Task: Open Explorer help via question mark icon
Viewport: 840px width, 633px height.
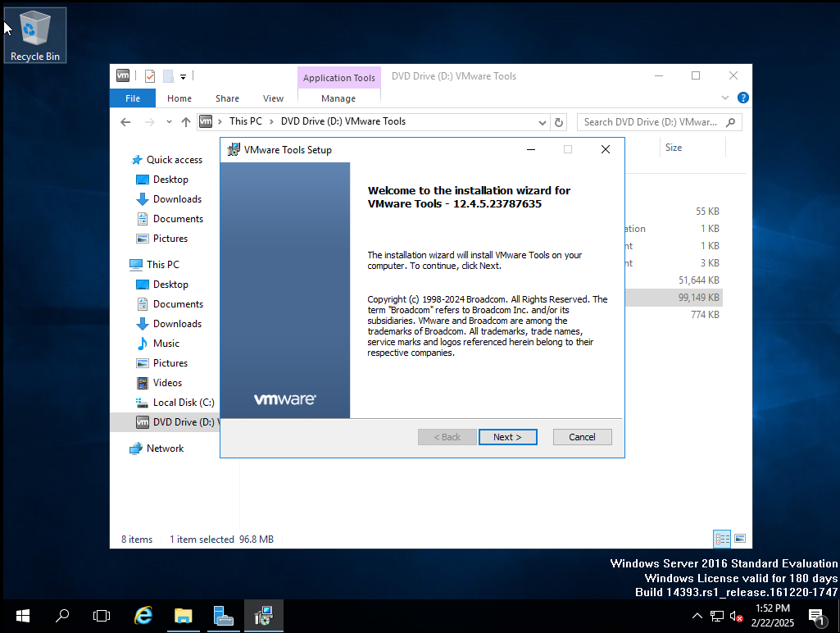Action: (x=743, y=98)
